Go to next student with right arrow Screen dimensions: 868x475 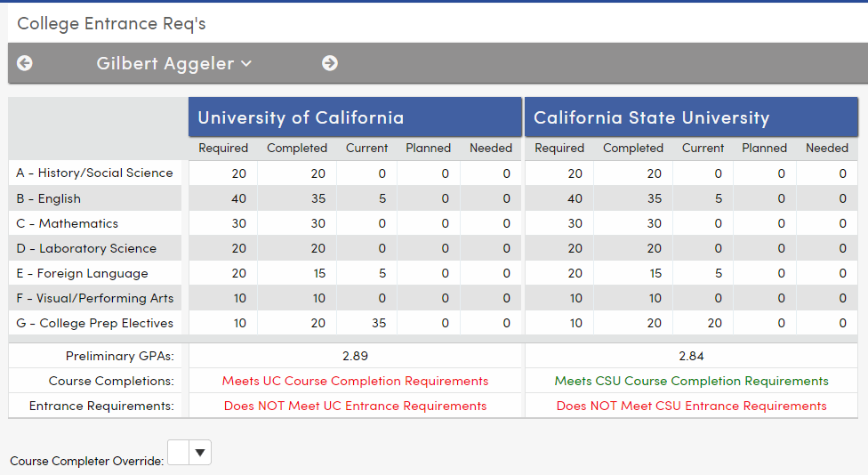pyautogui.click(x=330, y=63)
